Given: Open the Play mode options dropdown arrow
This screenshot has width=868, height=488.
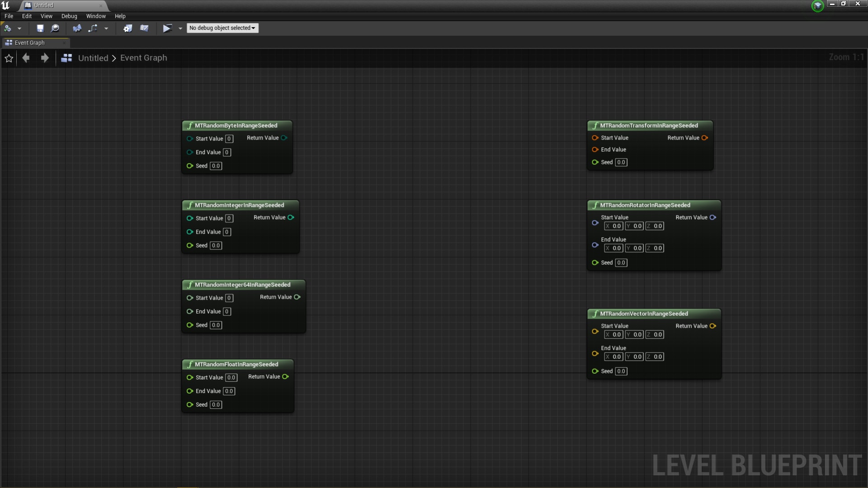Looking at the screenshot, I should coord(180,28).
